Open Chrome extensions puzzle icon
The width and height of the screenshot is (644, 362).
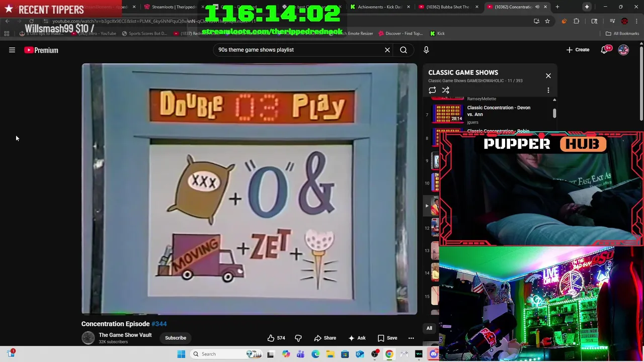577,21
